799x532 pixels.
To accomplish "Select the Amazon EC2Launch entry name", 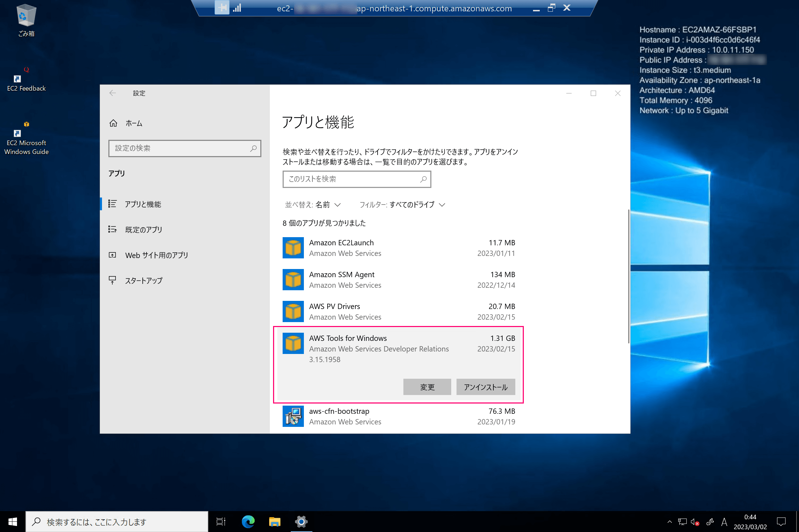I will pos(341,243).
